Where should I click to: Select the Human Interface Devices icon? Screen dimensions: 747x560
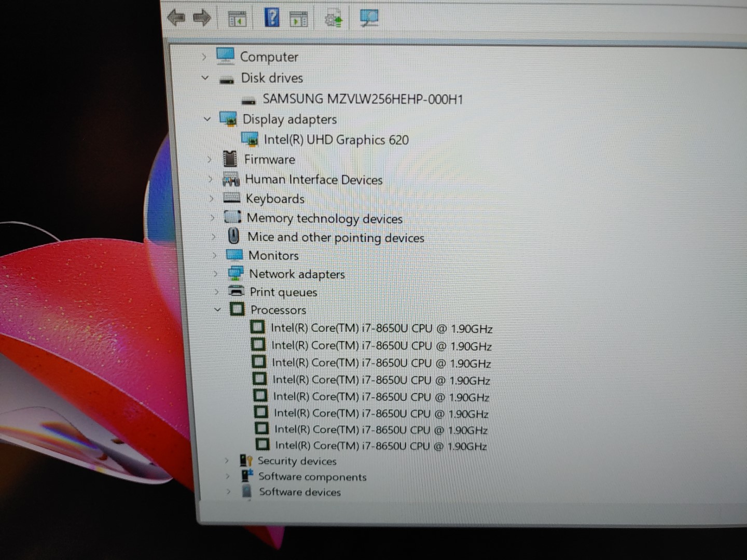click(230, 179)
